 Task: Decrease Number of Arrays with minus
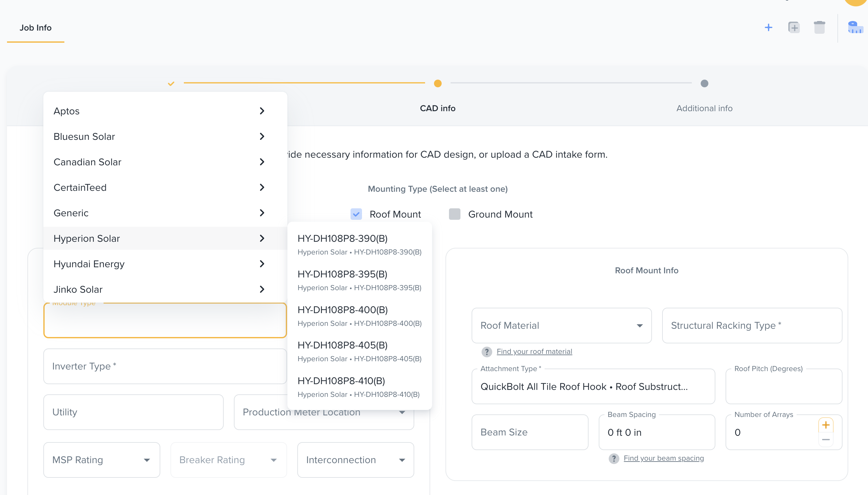pyautogui.click(x=826, y=440)
